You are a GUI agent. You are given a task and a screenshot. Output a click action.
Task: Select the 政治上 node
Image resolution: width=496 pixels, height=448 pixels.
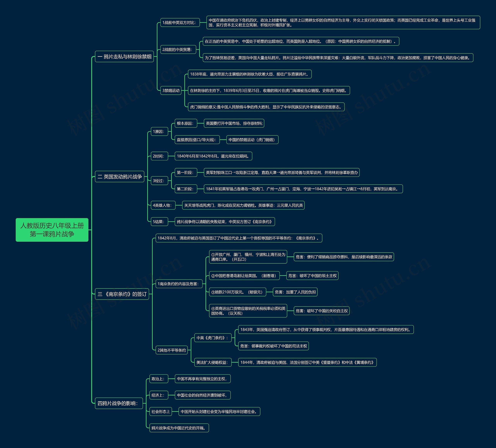pyautogui.click(x=159, y=379)
